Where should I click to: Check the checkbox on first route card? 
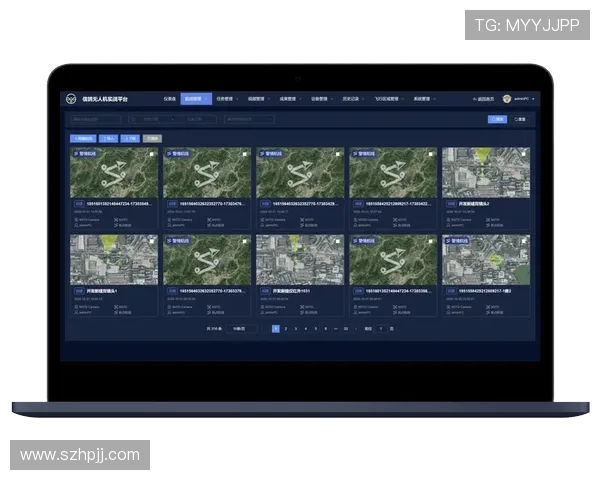(151, 155)
